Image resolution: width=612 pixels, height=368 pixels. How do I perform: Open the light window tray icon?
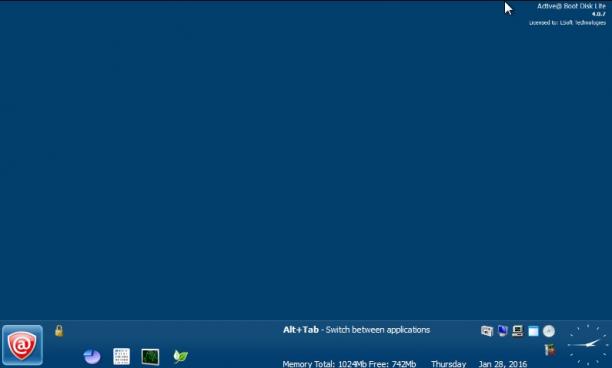(533, 331)
